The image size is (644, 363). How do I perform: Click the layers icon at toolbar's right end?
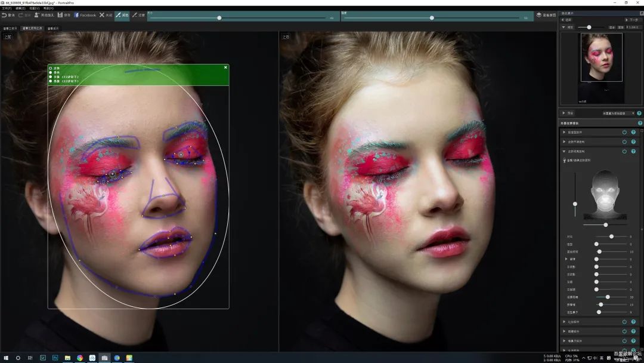point(539,15)
